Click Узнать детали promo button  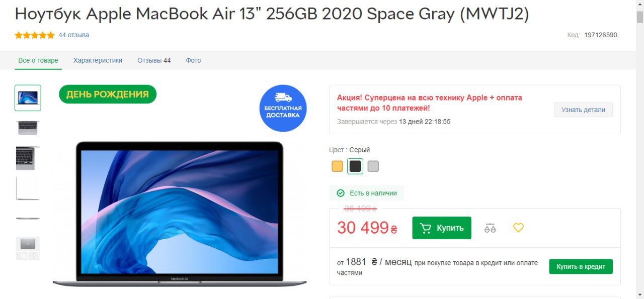[583, 110]
